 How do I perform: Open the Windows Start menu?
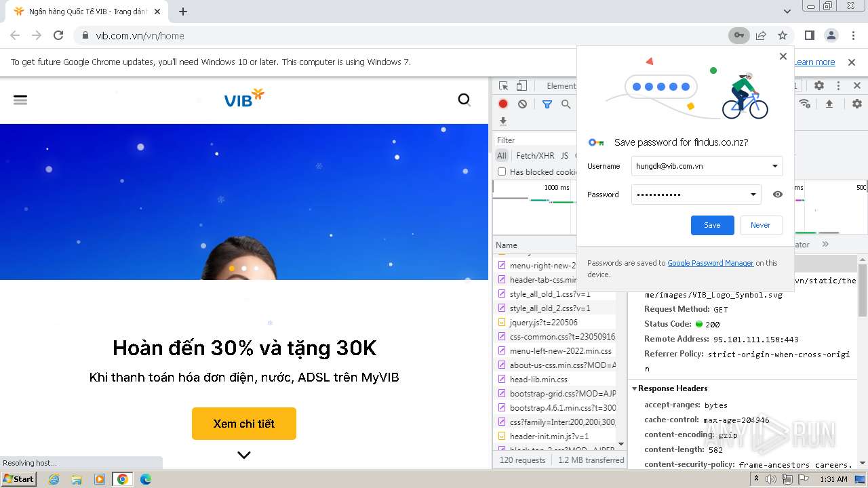click(x=19, y=479)
